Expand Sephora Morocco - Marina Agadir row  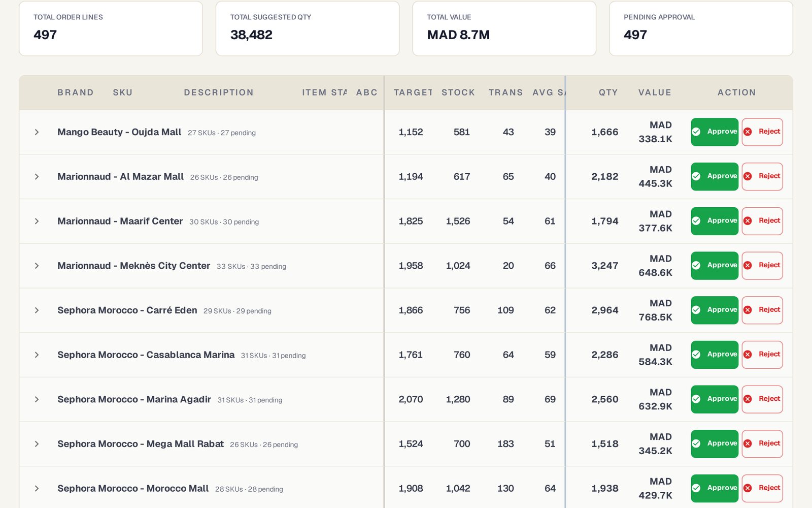[x=37, y=399]
